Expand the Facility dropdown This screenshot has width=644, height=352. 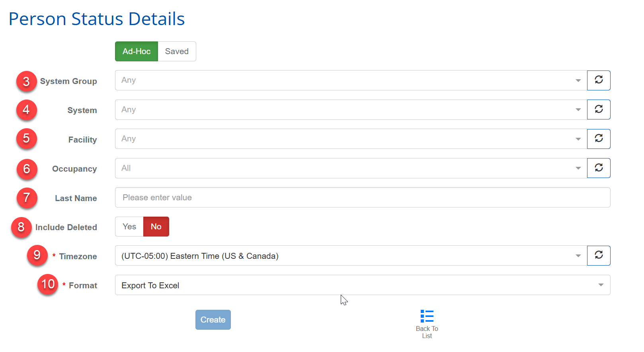[350, 139]
